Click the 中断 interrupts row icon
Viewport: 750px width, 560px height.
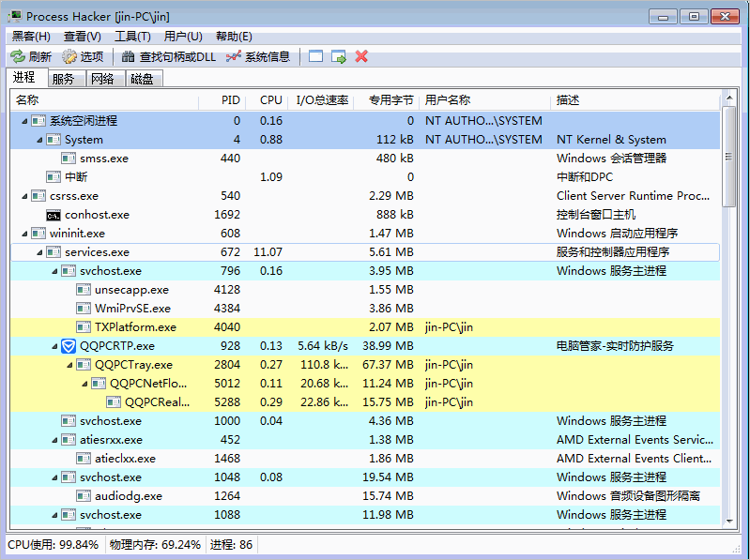coord(54,177)
